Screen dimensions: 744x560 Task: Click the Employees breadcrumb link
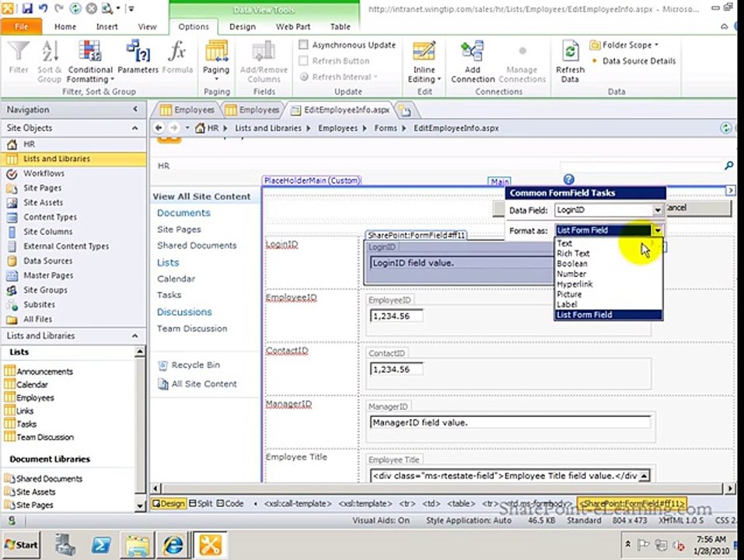tap(338, 128)
